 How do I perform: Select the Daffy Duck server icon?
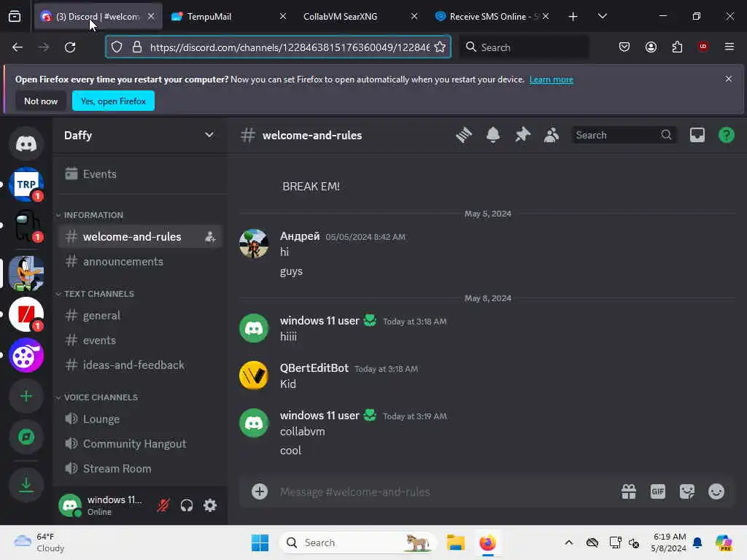26,273
